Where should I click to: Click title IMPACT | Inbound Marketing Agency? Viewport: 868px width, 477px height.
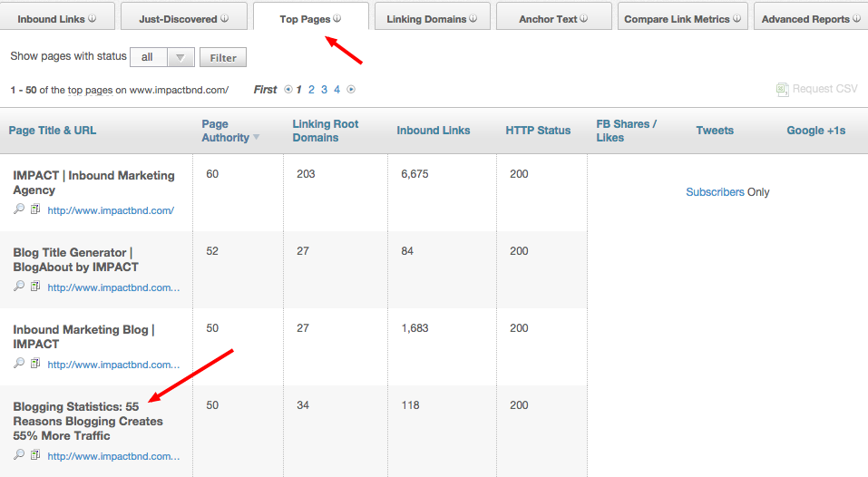93,182
